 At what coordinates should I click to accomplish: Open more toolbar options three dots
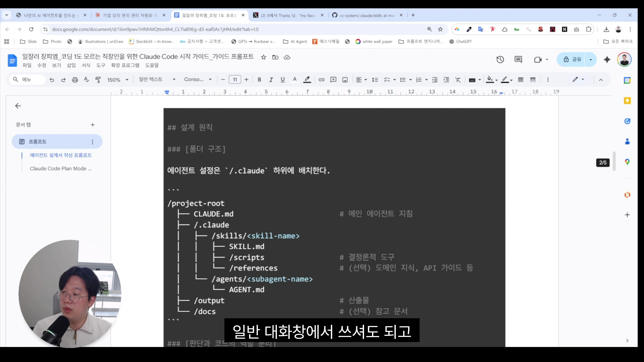click(548, 80)
